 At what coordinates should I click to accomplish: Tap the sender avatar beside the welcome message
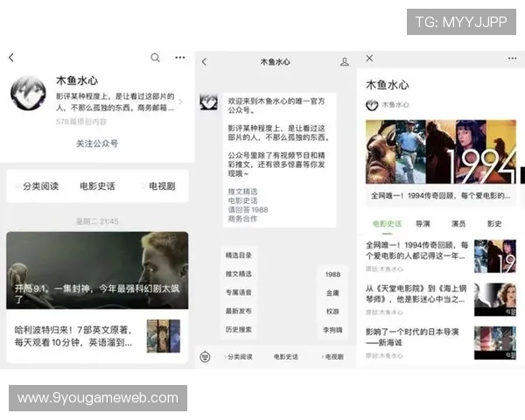tap(208, 101)
